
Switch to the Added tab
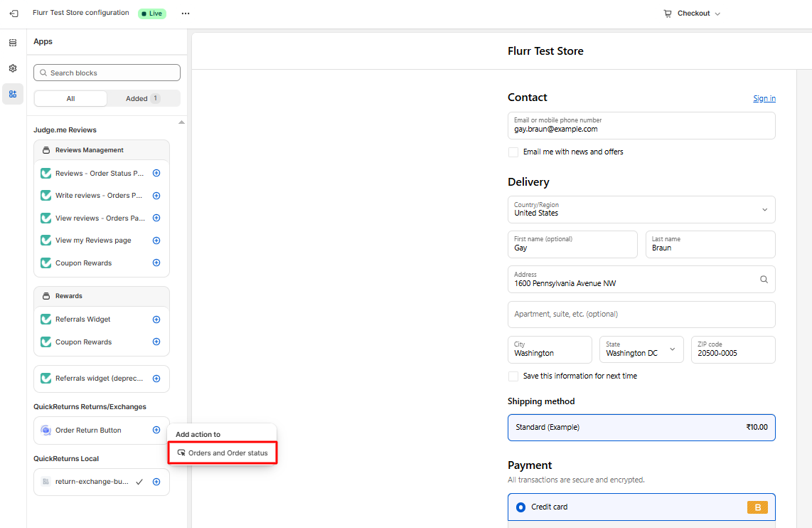click(143, 99)
